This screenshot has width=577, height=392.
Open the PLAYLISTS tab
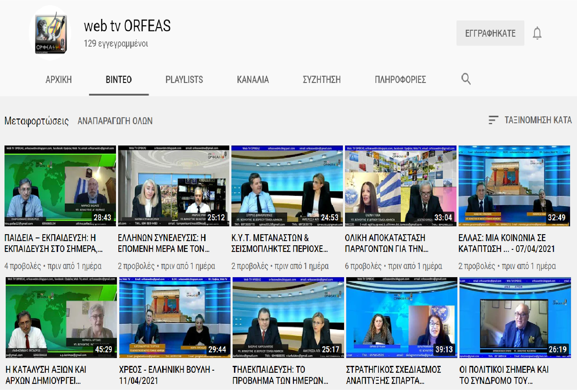point(184,80)
